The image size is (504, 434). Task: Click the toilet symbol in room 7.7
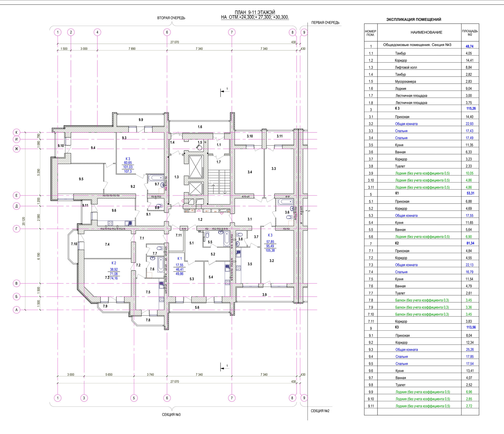tap(160, 248)
